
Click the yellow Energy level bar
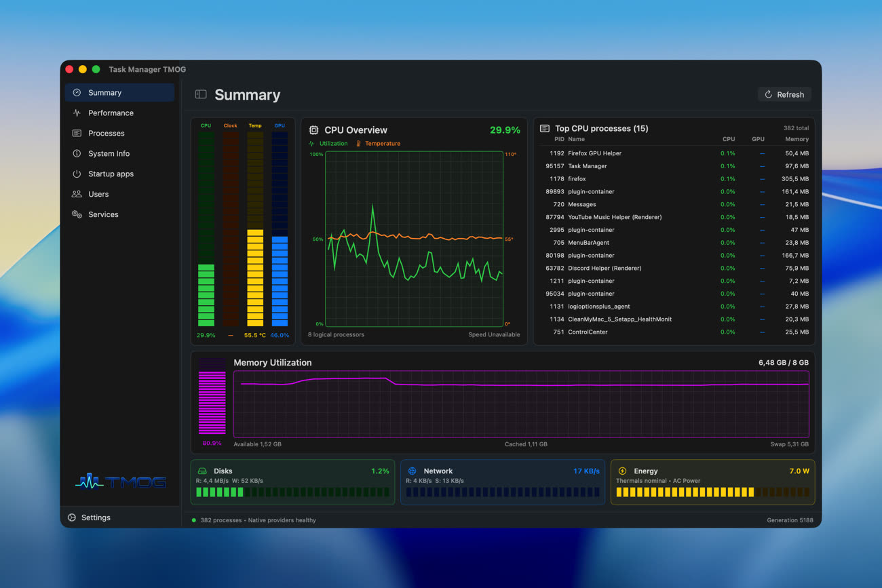click(712, 492)
